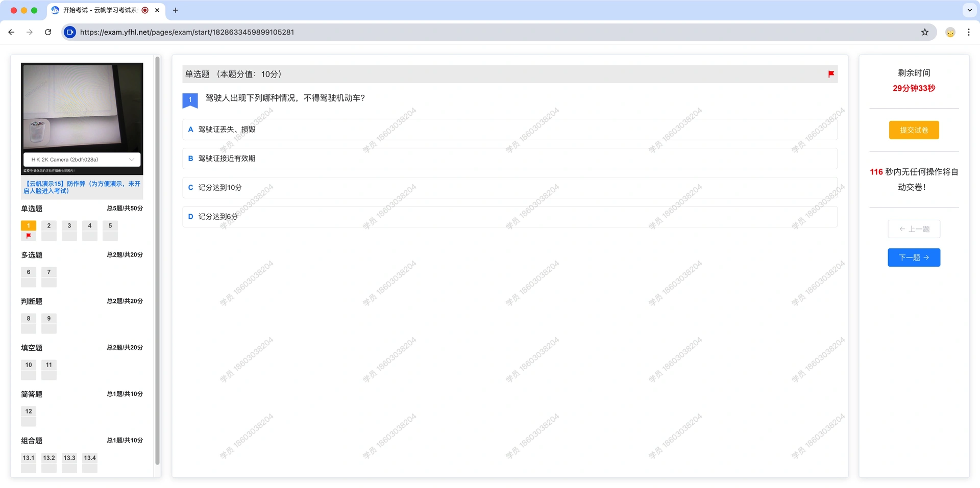Viewport: 980px width, 488px height.
Task: Open combined question 13.2
Action: (x=49, y=463)
